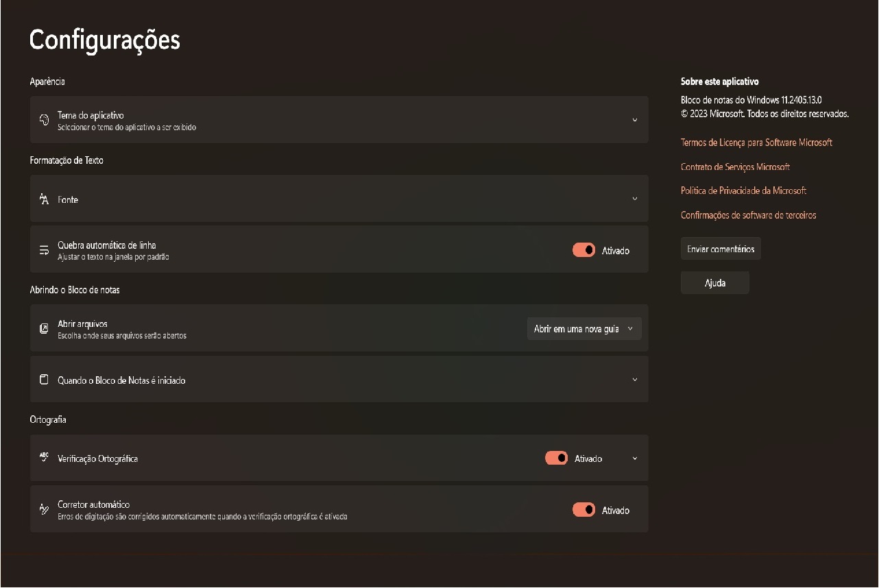This screenshot has height=588, width=879.
Task: Click the Tema do aplicativo title text
Action: (91, 115)
